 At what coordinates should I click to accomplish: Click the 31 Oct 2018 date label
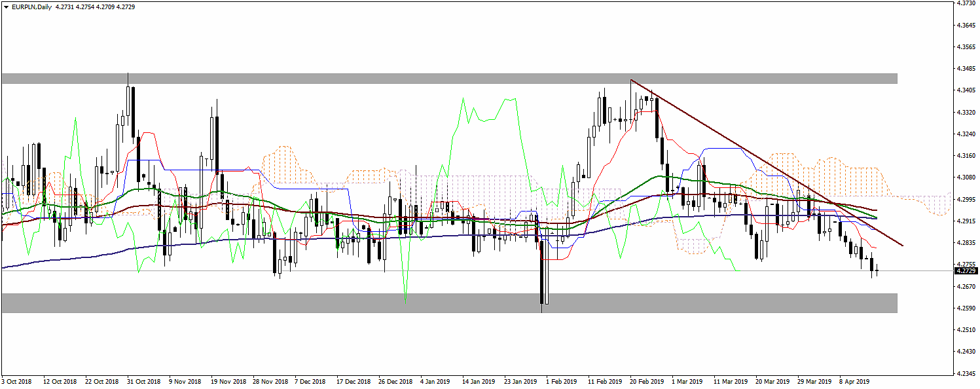click(143, 381)
